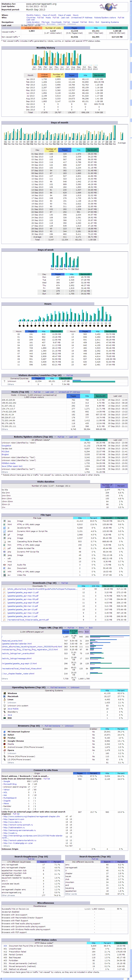The width and height of the screenshot is (132, 980).
Task: Open Full list link in Hosts section
Action: point(37,391)
